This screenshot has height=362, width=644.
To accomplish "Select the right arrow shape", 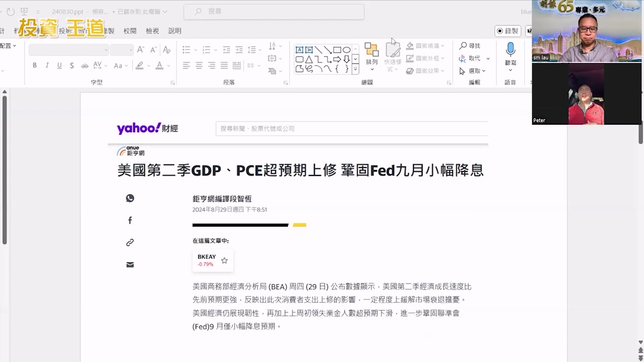I will point(337,59).
